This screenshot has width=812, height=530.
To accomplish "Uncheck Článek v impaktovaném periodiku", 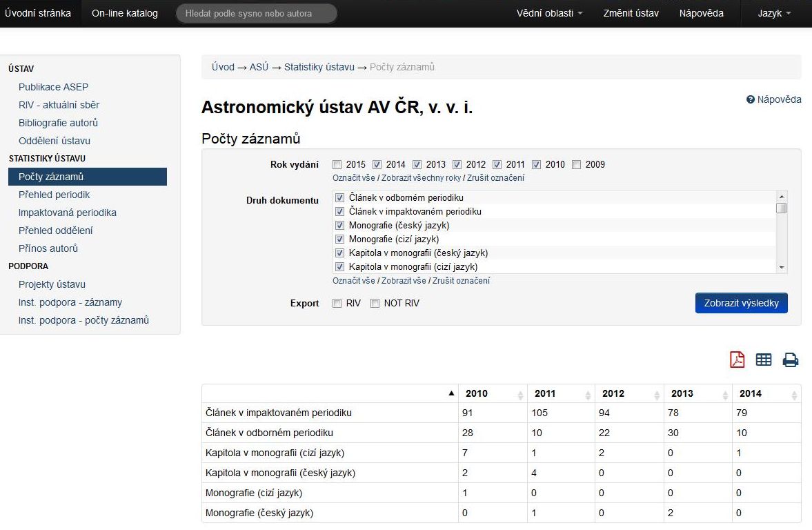I will point(339,211).
